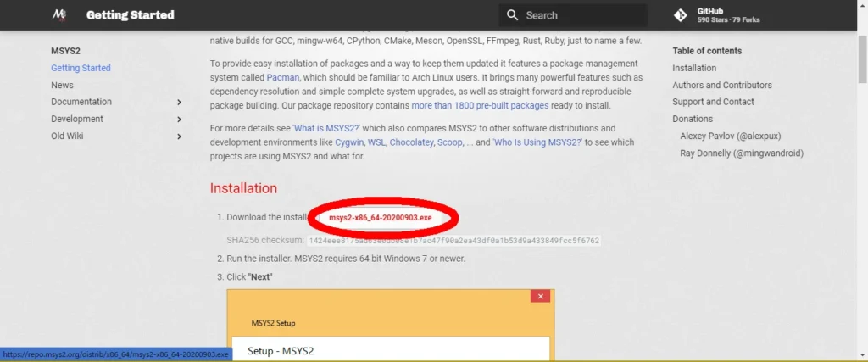Click the '590 Stars · 79 Forks' text
Viewport: 868px width, 362px height.
pos(728,20)
